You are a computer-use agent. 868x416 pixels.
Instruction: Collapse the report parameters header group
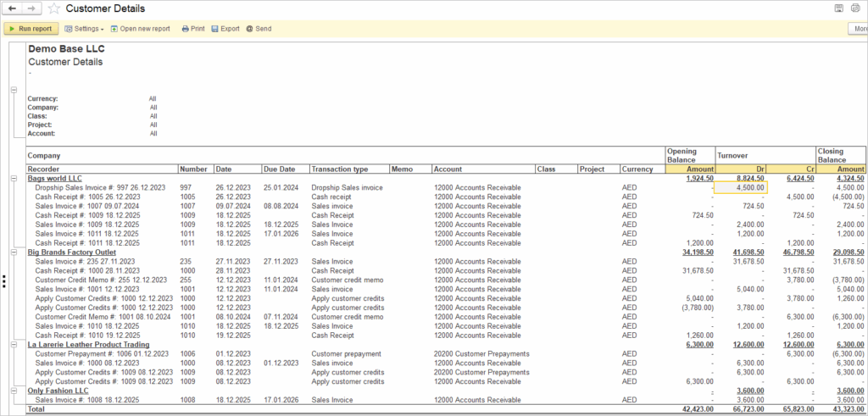[14, 89]
